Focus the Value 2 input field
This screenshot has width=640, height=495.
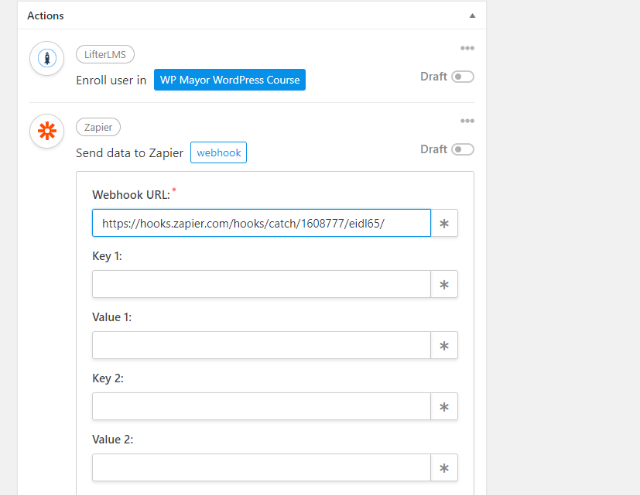pos(261,468)
